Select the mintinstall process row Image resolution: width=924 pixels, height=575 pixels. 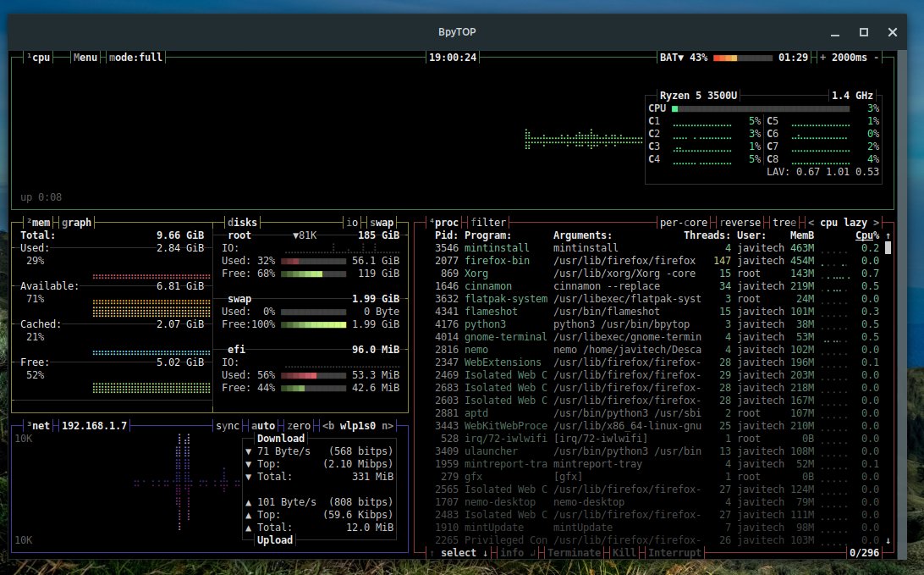point(657,247)
